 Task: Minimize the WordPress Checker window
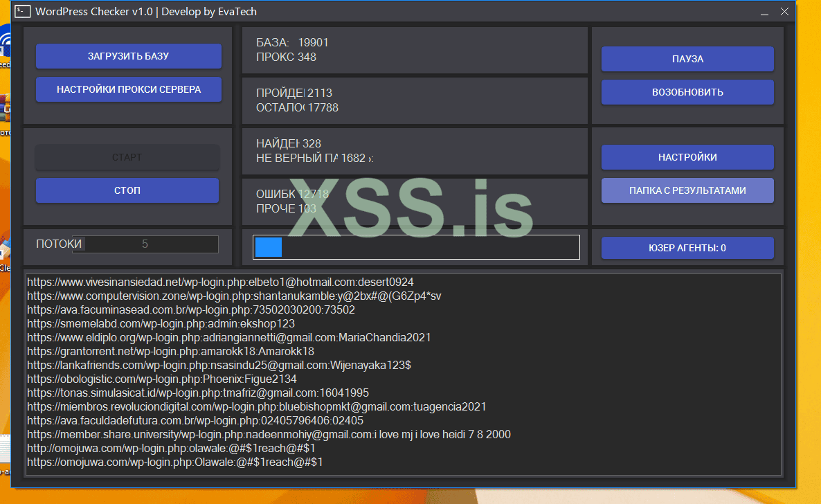pos(764,12)
